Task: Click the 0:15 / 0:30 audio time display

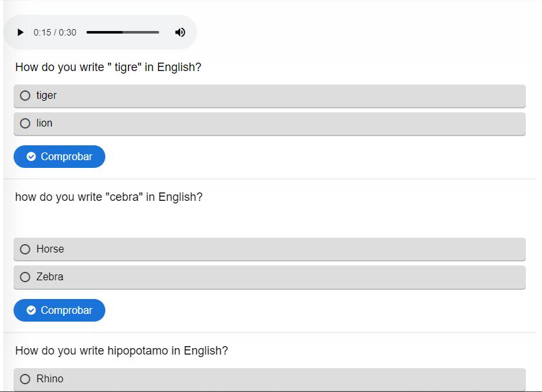Action: tap(55, 32)
